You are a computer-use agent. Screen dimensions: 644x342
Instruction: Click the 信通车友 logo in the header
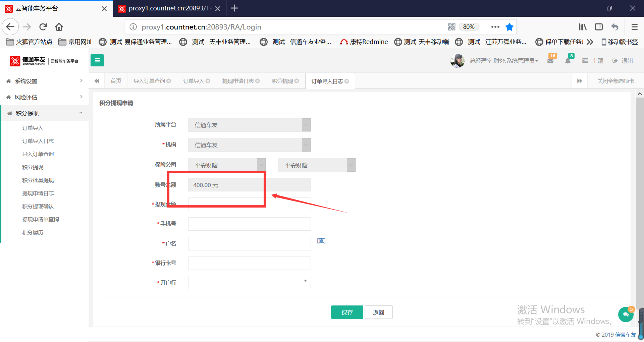coord(44,61)
